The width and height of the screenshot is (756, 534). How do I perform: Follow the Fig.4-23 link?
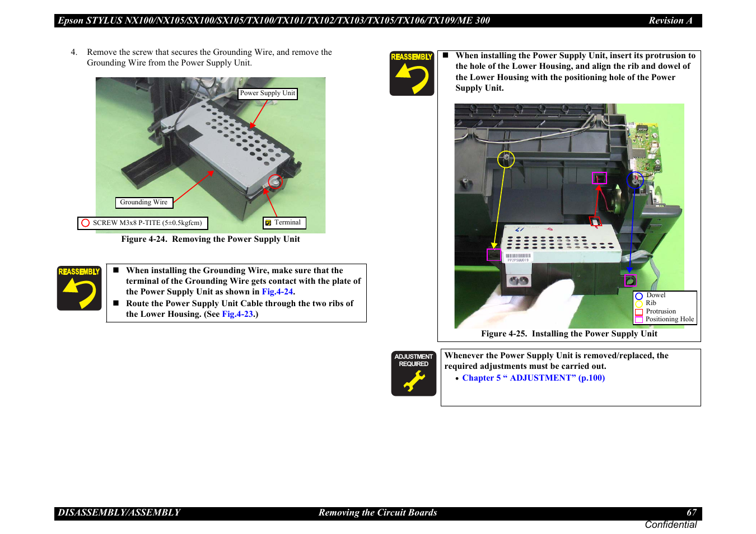(237, 314)
